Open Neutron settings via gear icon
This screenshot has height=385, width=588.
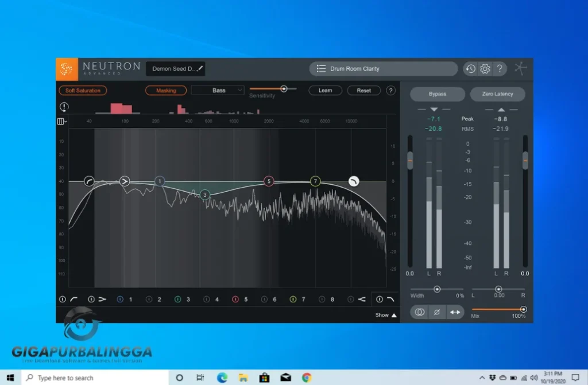[485, 68]
